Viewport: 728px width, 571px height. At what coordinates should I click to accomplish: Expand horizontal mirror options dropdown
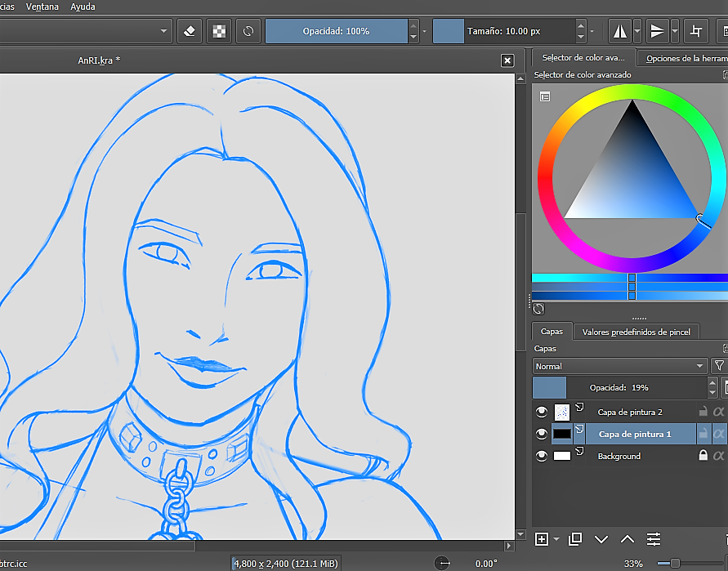click(637, 31)
